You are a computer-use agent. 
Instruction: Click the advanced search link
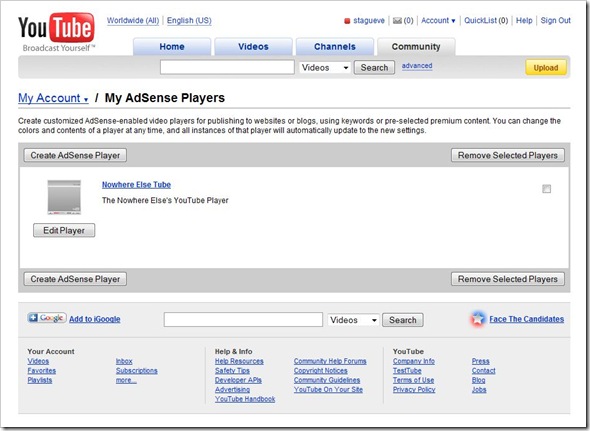pos(417,66)
